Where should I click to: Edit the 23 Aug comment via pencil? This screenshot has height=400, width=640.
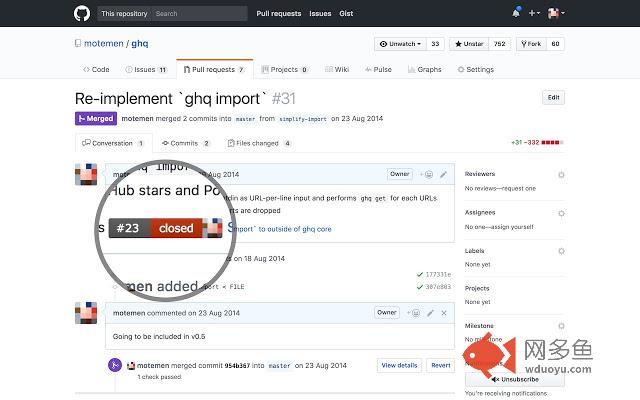pos(430,313)
